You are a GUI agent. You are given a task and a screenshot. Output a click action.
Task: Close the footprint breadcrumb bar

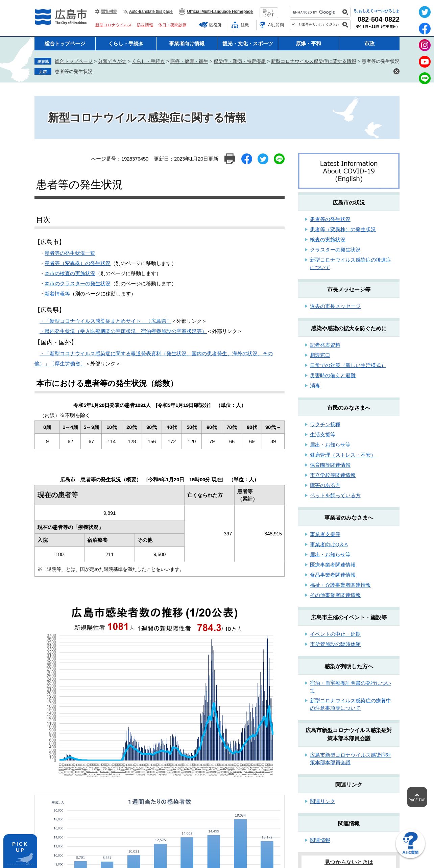(x=396, y=71)
